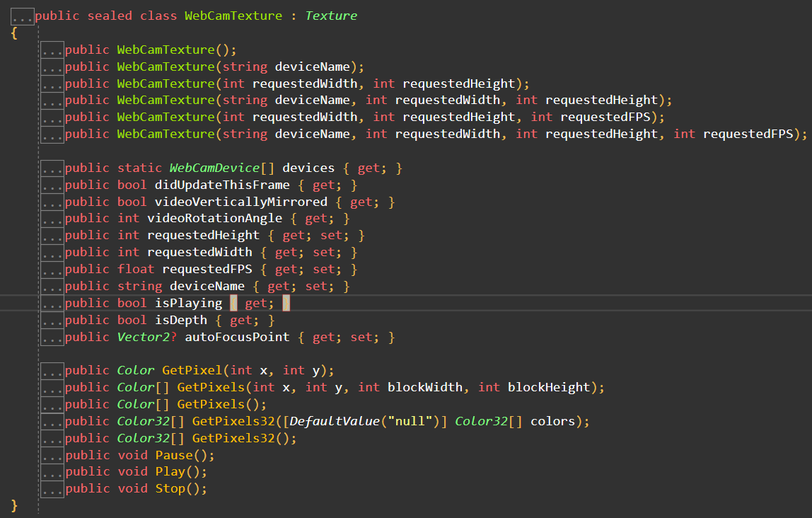Click the Texture base class name
Viewport: 812px width, 518px height.
(332, 16)
